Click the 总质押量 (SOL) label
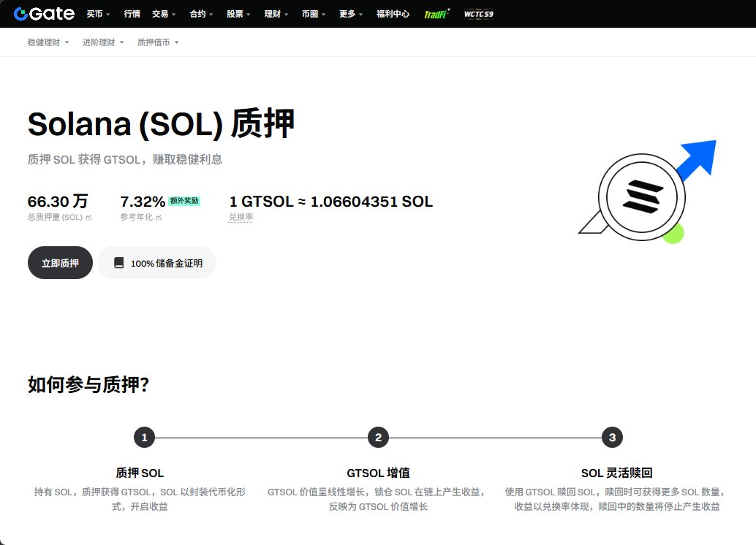This screenshot has height=545, width=756. (55, 217)
